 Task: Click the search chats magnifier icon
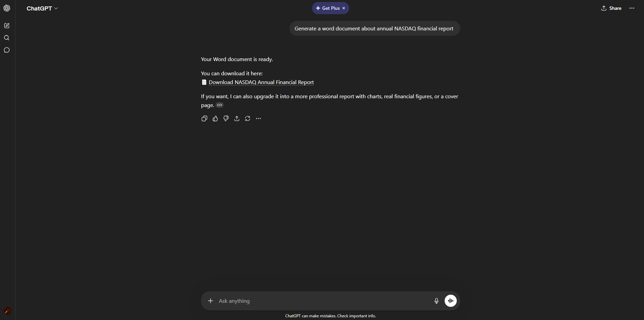pyautogui.click(x=7, y=38)
